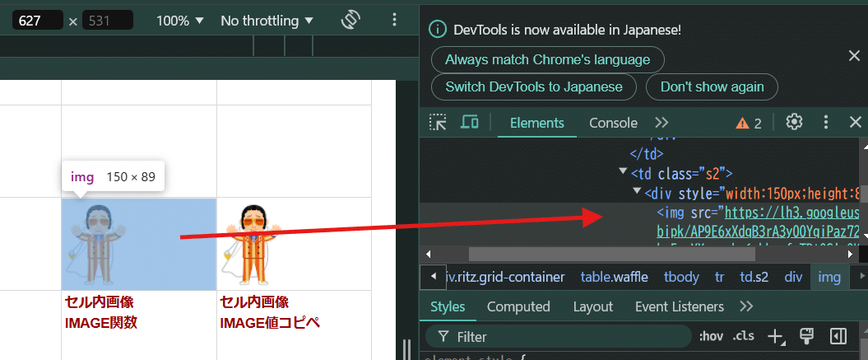Open the img src googleusercontent link
The width and height of the screenshot is (868, 360).
click(x=791, y=213)
